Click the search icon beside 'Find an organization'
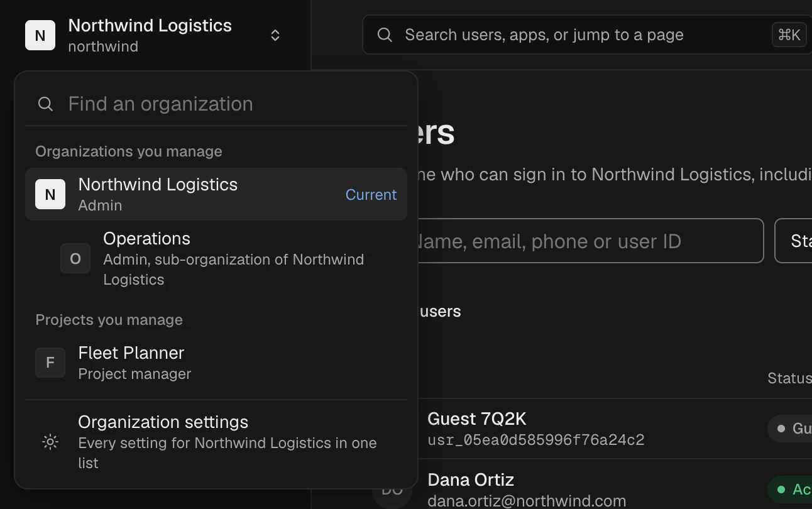This screenshot has height=509, width=812. [x=45, y=104]
